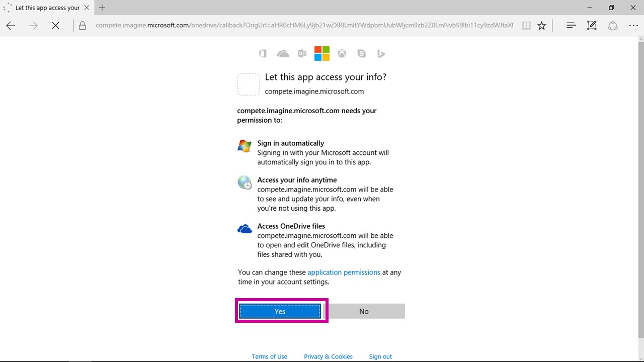Close the 'Let this app access' tab
The width and height of the screenshot is (644, 362).
[87, 8]
